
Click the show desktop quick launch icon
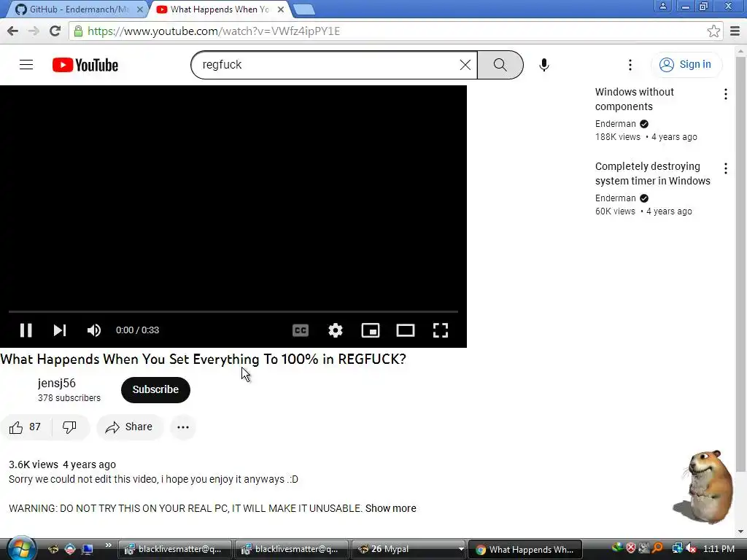click(x=88, y=549)
